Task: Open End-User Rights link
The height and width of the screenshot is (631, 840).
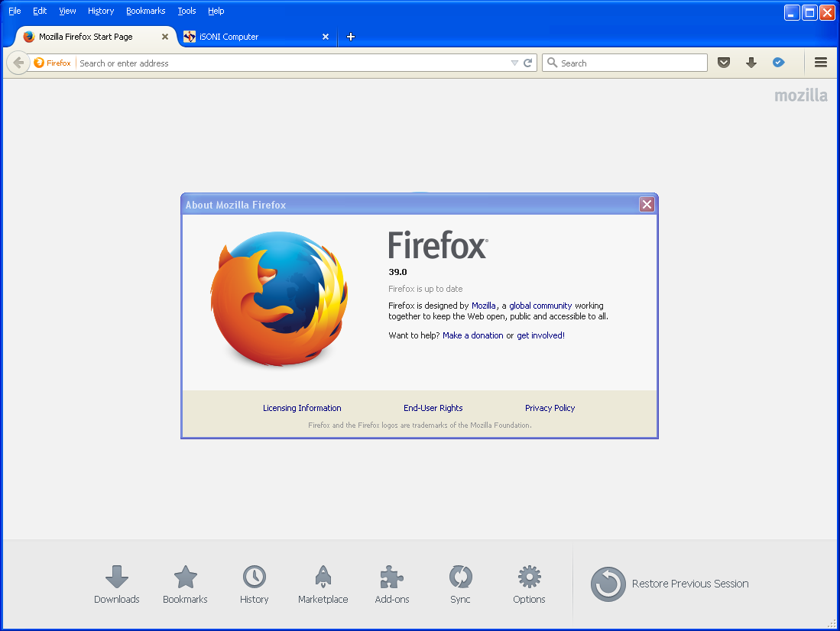Action: (x=433, y=408)
